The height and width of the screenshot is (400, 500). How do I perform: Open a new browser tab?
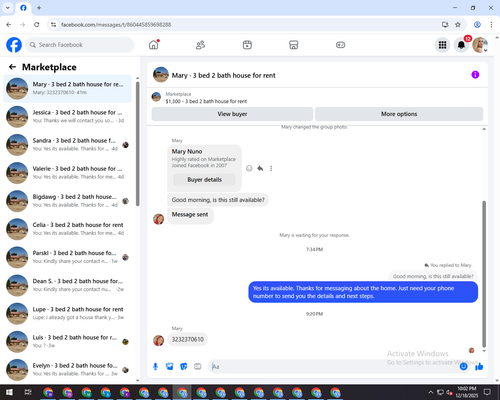(39, 8)
